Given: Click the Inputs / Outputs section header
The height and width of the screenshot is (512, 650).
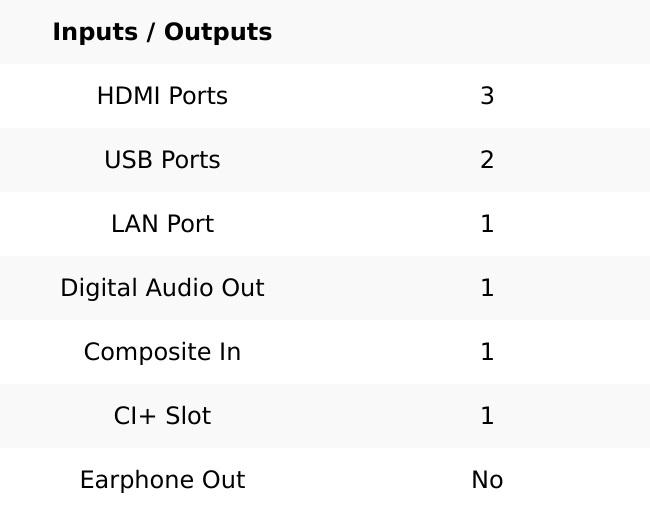Looking at the screenshot, I should click(162, 32).
